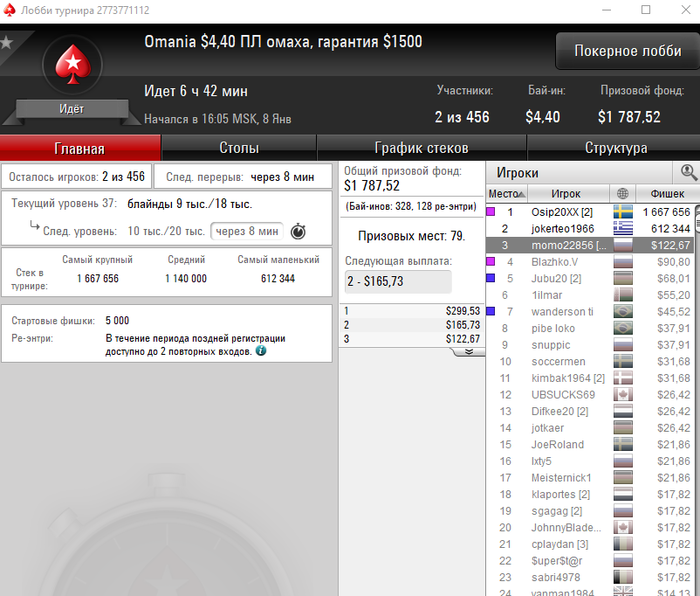Expand the full payouts list chevron
700x596 pixels.
pyautogui.click(x=468, y=352)
